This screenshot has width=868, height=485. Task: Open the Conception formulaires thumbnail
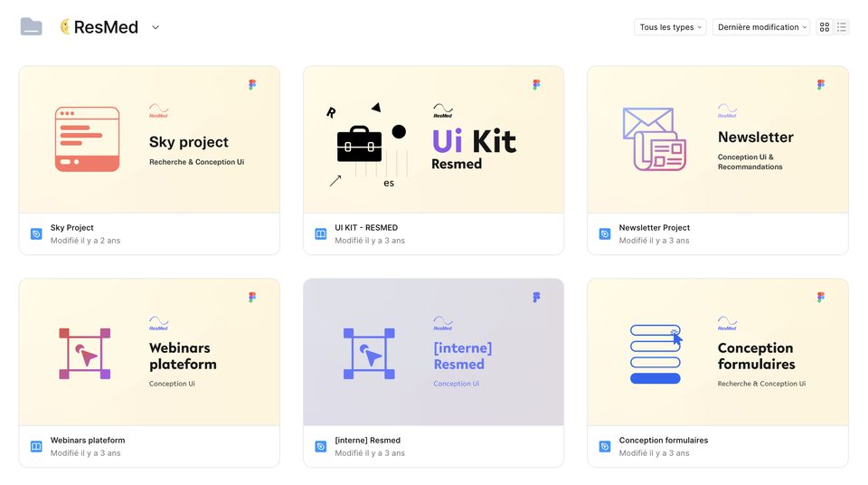[x=718, y=352]
